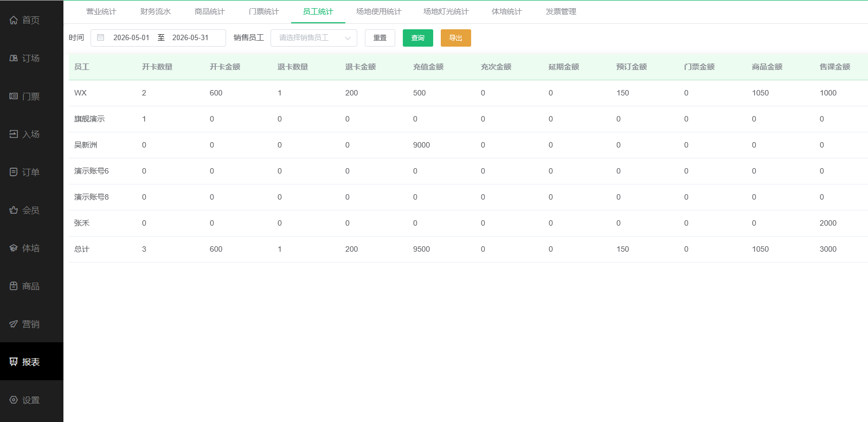Click the start date 2026-05-01

pos(131,37)
